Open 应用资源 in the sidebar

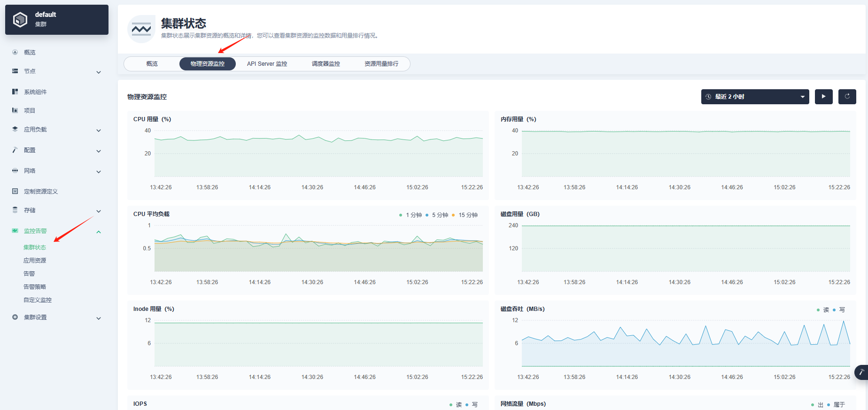pos(35,260)
